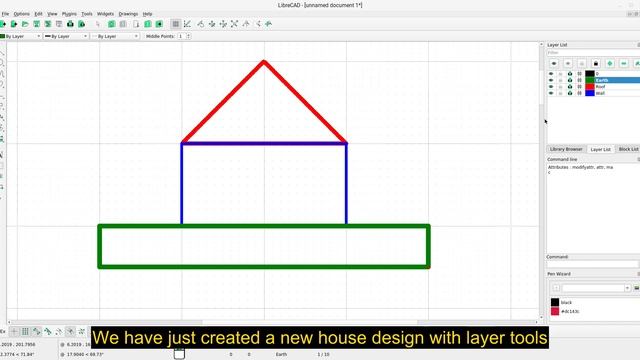Viewport: 640px width, 360px height.
Task: Click the horizontal canvas scrollbar
Action: [x=273, y=322]
